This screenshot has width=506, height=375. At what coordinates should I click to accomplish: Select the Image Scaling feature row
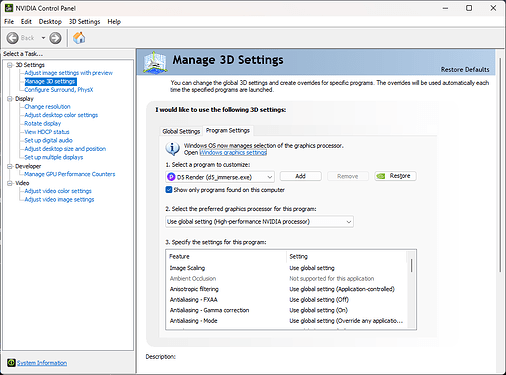coord(287,268)
